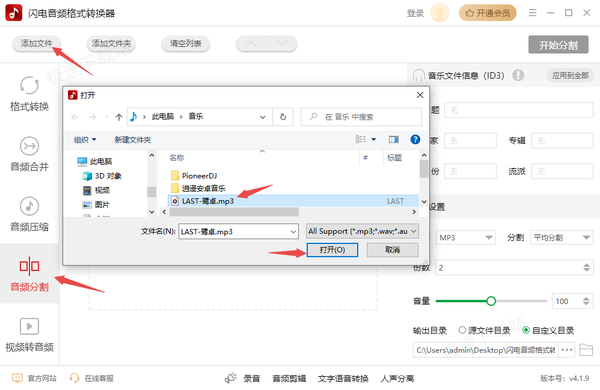The height and width of the screenshot is (390, 600).
Task: Refresh the folder listing in Open dialog
Action: [283, 117]
